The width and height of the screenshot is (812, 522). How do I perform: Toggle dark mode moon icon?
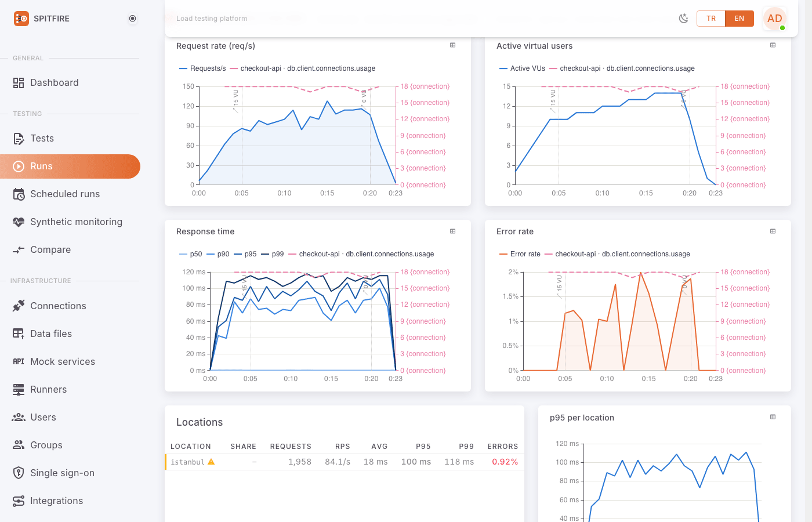coord(684,19)
